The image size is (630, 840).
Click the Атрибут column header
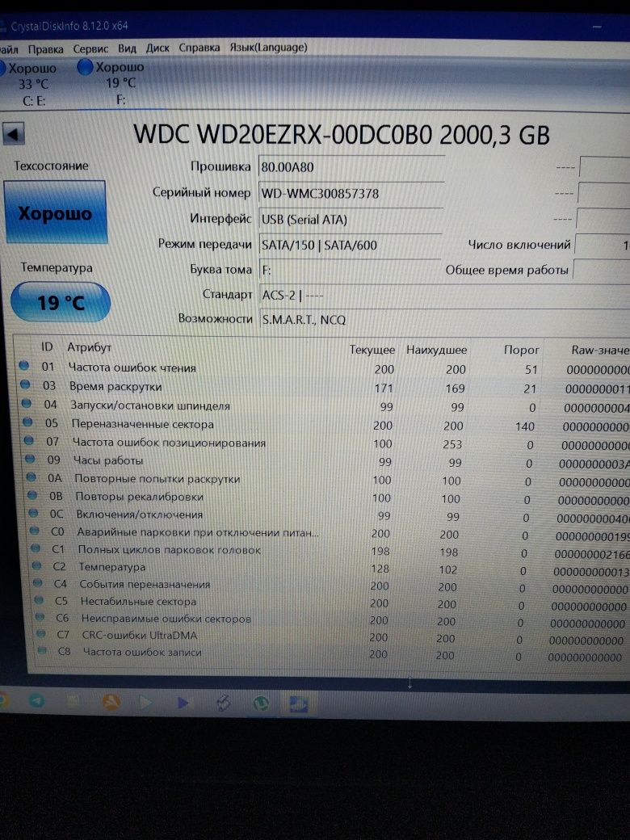(x=90, y=347)
